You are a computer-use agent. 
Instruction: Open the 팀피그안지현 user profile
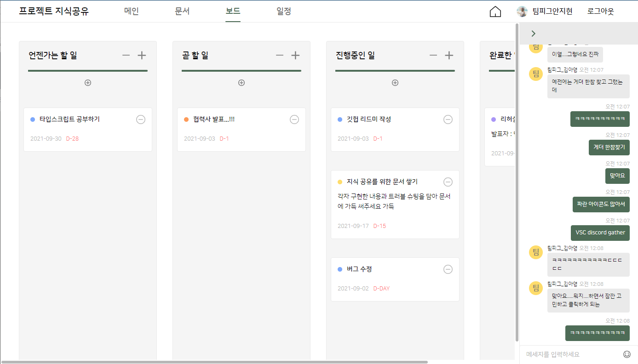click(545, 11)
